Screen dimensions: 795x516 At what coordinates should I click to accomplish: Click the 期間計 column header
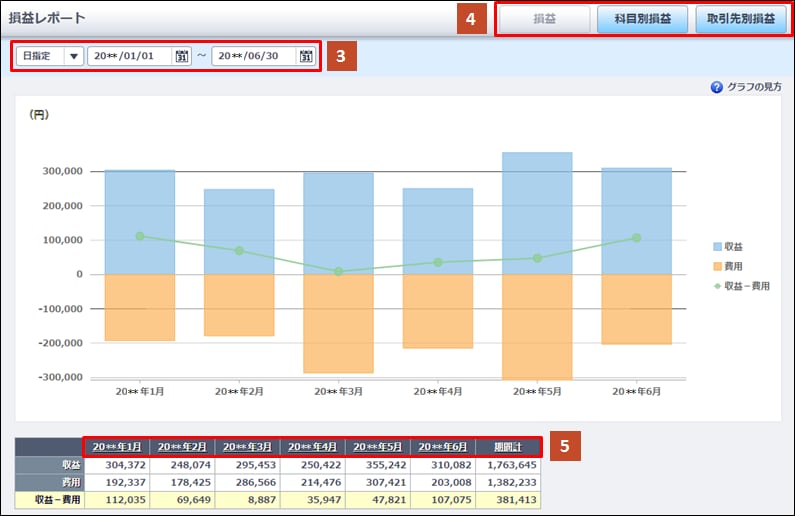coord(508,447)
